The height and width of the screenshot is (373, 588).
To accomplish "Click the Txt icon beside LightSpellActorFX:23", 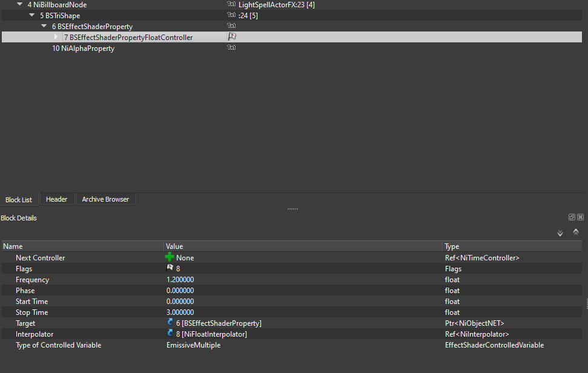I will (231, 4).
